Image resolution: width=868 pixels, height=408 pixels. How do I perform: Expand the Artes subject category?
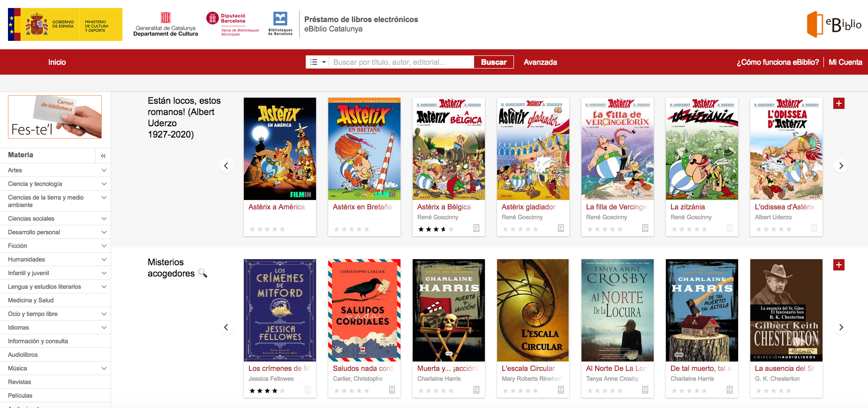(104, 170)
